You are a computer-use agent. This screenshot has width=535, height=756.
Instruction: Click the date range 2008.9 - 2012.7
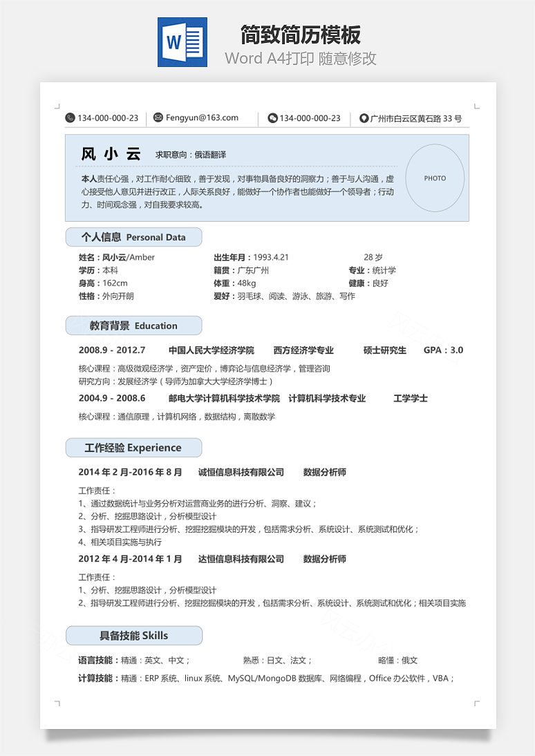point(112,350)
